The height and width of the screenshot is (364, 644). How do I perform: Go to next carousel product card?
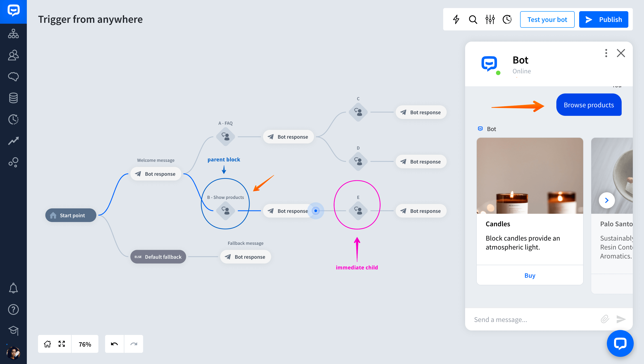point(607,200)
